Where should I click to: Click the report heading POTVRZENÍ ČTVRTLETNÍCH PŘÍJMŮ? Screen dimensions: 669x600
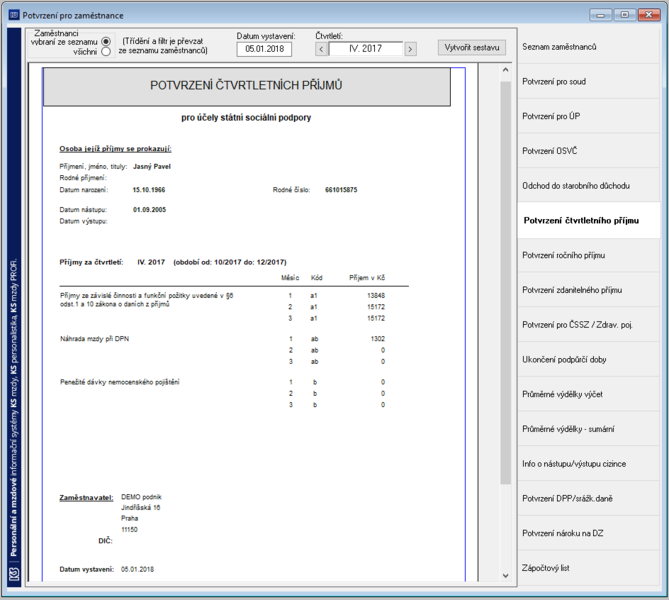pos(246,85)
